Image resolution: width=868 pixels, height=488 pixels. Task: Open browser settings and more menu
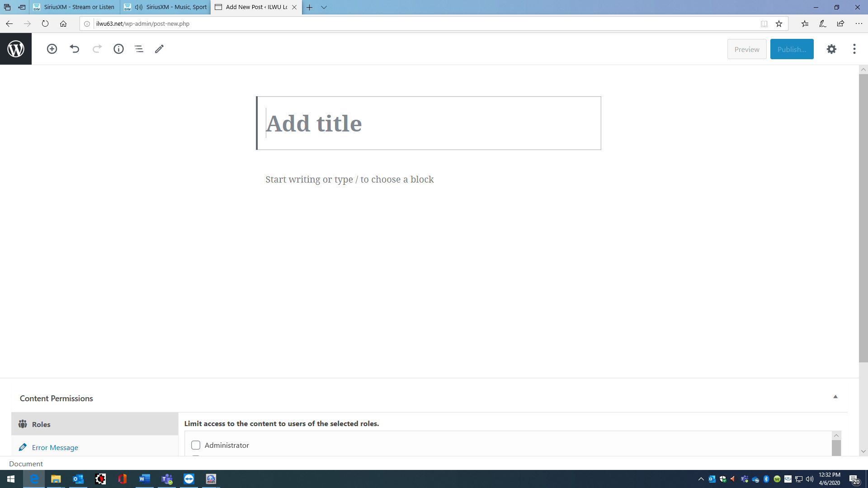tap(859, 23)
